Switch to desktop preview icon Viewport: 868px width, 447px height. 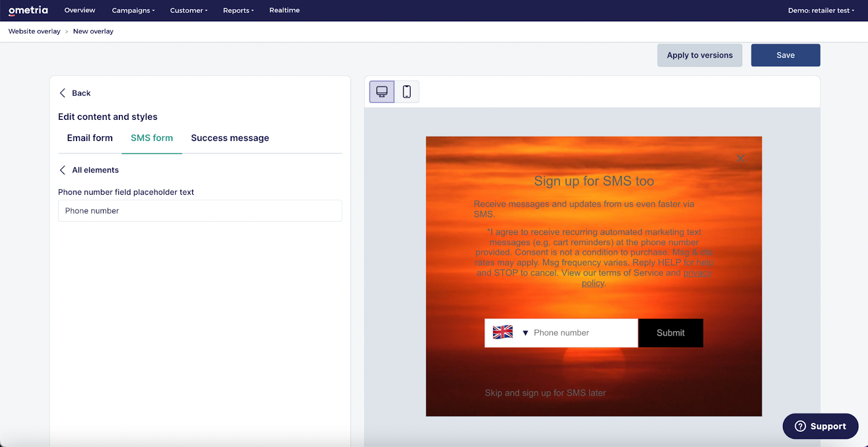(x=382, y=92)
